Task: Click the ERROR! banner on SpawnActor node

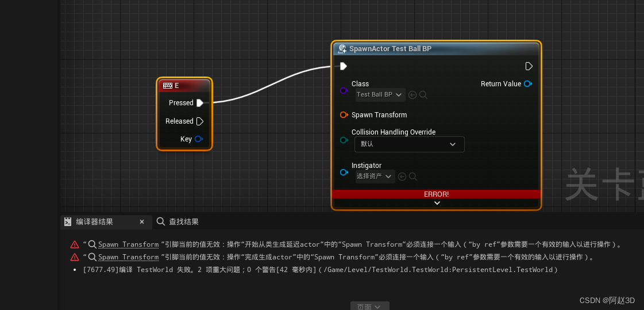Action: 436,194
